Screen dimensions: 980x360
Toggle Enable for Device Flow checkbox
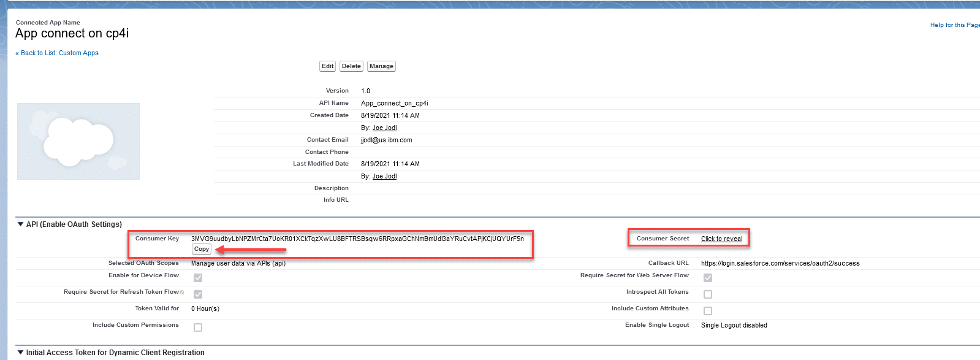pos(198,278)
